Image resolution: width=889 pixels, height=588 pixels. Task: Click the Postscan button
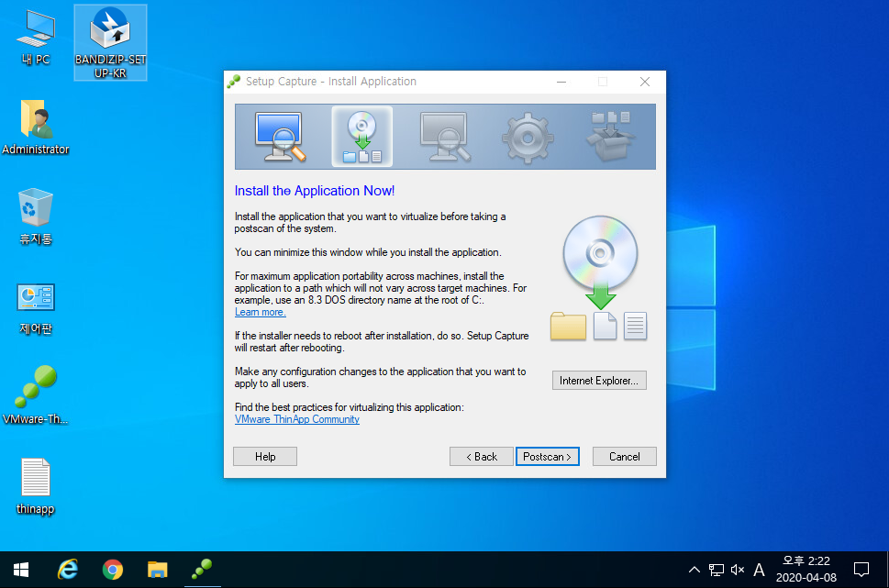pyautogui.click(x=547, y=457)
